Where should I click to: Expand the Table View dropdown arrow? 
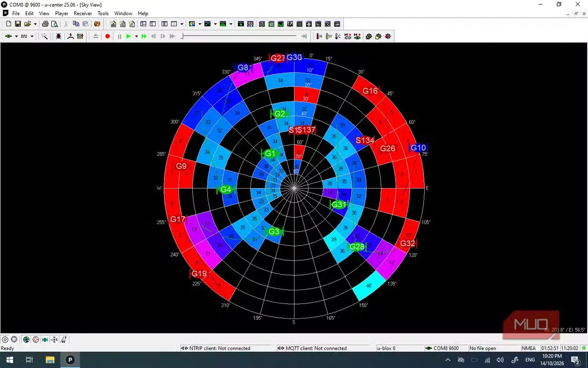point(182,24)
